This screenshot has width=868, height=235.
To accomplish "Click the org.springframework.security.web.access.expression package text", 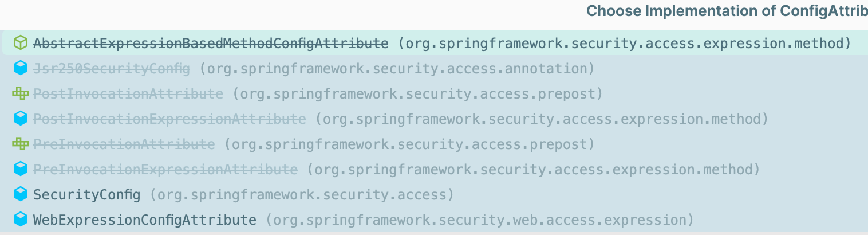I will click(479, 220).
